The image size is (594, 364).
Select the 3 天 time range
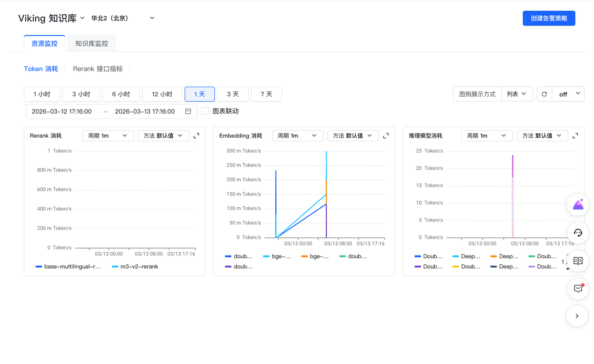[233, 94]
